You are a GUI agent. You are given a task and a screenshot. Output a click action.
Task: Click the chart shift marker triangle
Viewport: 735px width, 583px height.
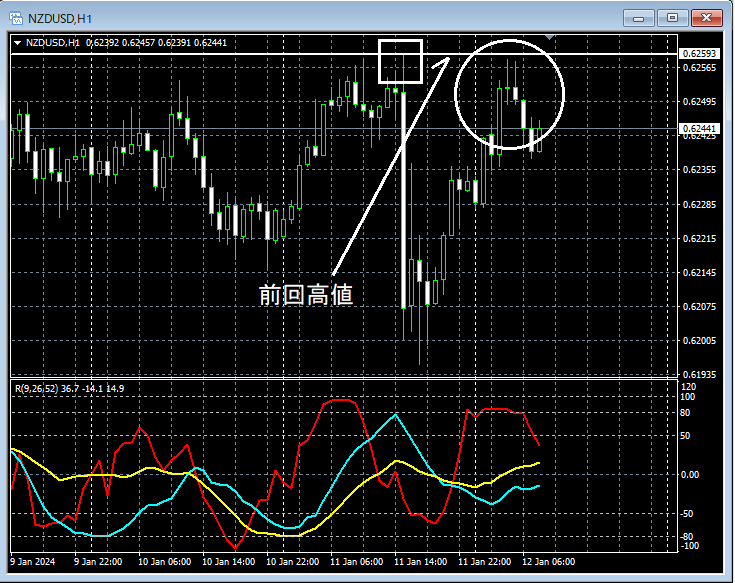tap(549, 37)
